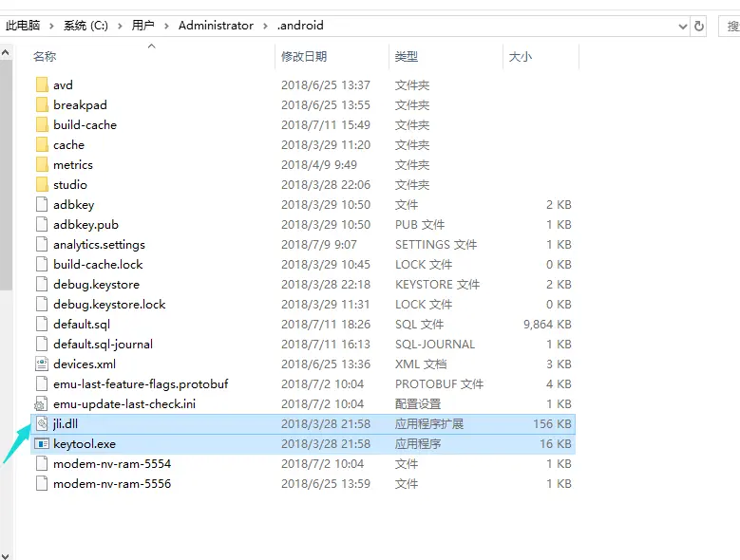Image resolution: width=740 pixels, height=560 pixels.
Task: Navigate to 此电脑 in the breadcrumb
Action: tap(23, 25)
